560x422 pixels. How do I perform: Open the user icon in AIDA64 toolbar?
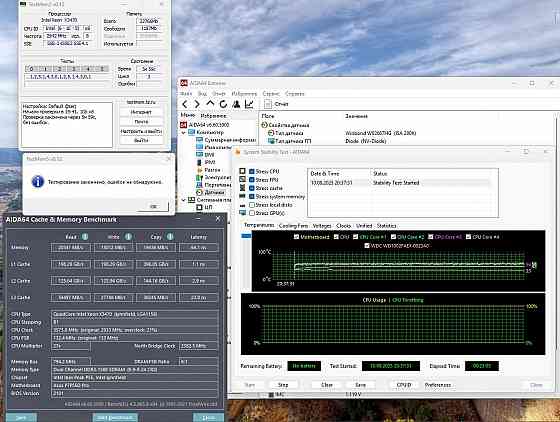coord(236,104)
